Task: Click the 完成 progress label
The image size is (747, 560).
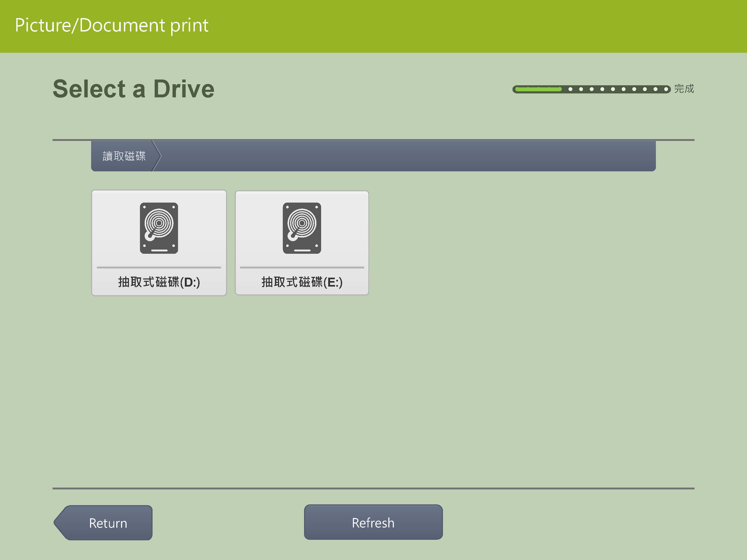Action: click(684, 89)
